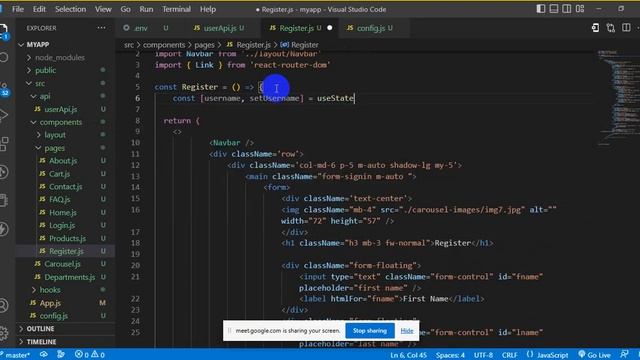Open the Selection menu
The height and width of the screenshot is (360, 640).
(x=70, y=9)
